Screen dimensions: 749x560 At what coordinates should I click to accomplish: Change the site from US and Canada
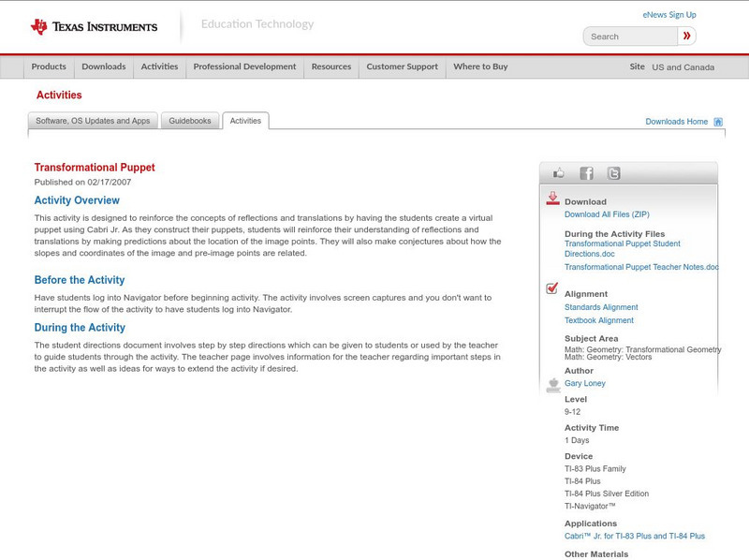(x=683, y=67)
